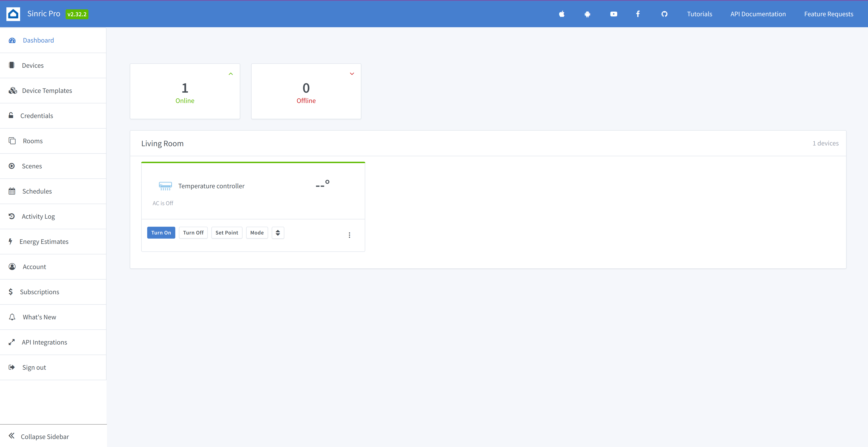The width and height of the screenshot is (868, 447).
Task: Click the Scenes play-circle icon
Action: tap(12, 166)
